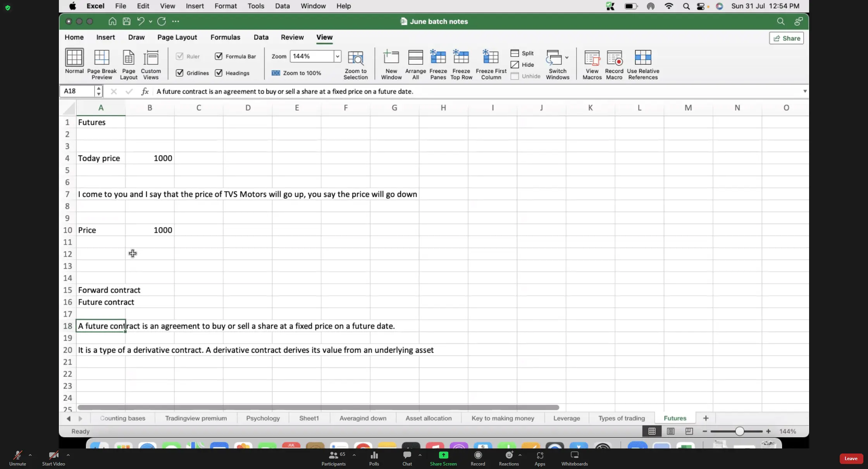Open the Leverage sheet tab
868x469 pixels.
[x=566, y=418]
